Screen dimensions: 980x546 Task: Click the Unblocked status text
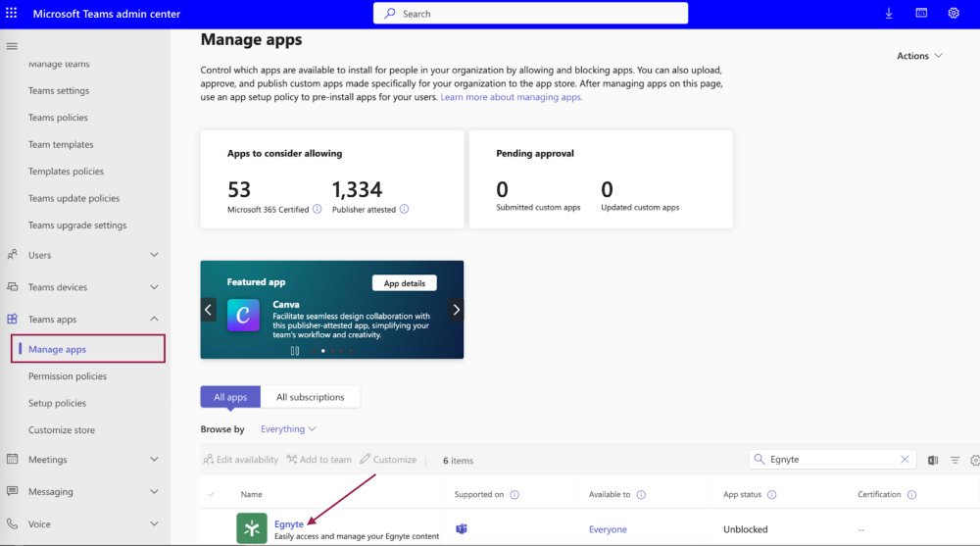click(745, 529)
